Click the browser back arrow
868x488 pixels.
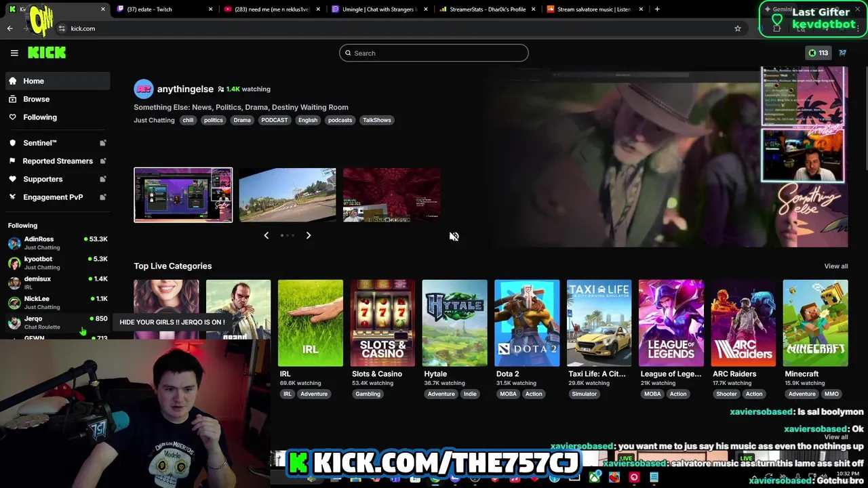point(10,28)
